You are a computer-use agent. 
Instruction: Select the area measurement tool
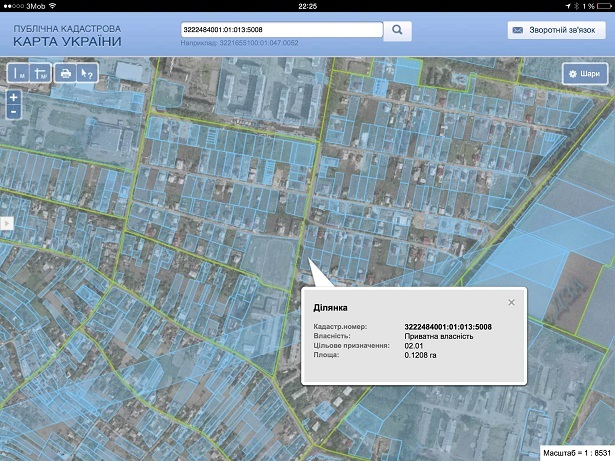(x=41, y=73)
